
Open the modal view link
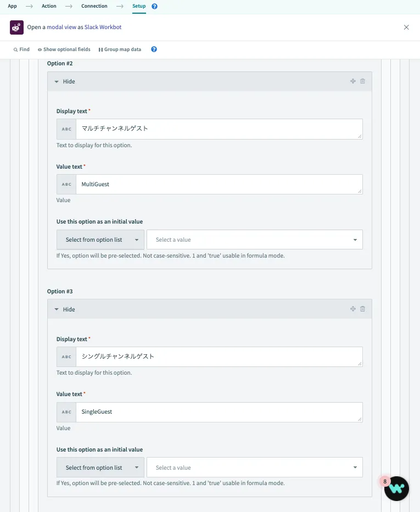[x=61, y=27]
